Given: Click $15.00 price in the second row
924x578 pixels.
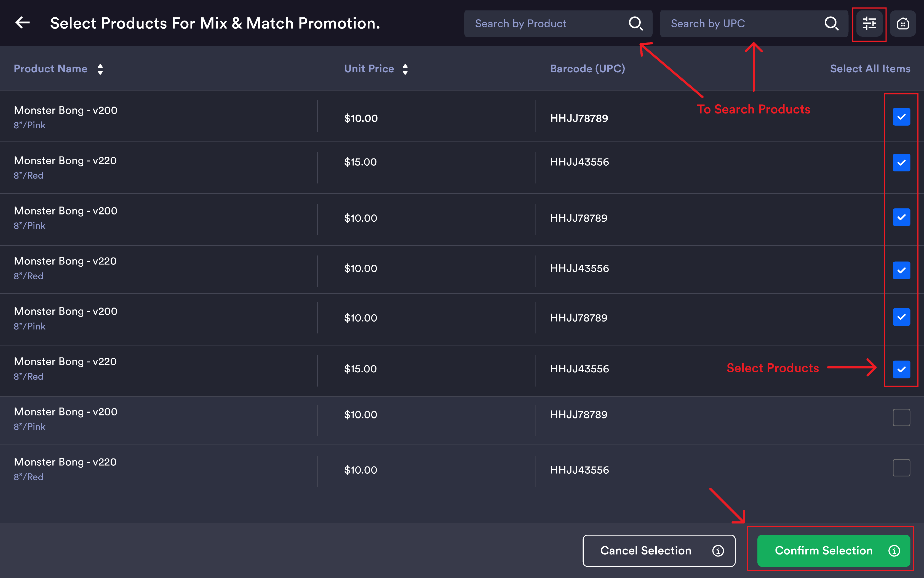Looking at the screenshot, I should [360, 162].
